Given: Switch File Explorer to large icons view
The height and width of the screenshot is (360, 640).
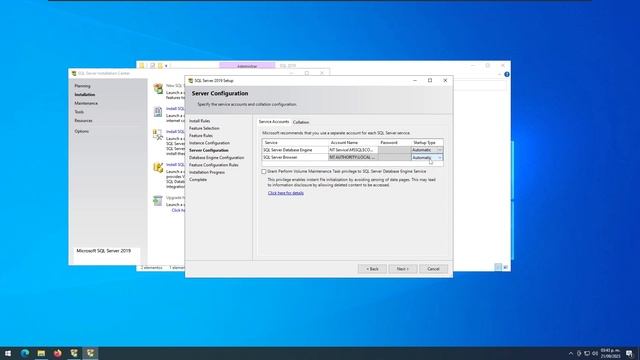Looking at the screenshot, I should point(505,267).
